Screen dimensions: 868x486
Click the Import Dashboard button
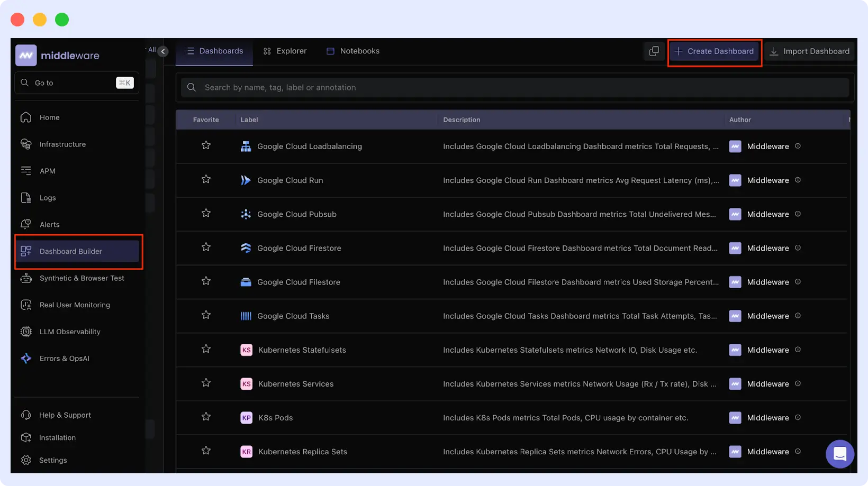pos(810,51)
